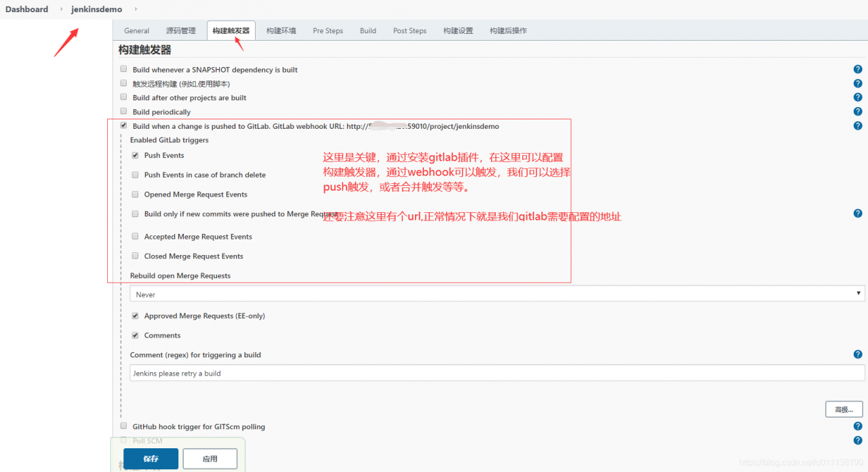Enable GitHub hook trigger for GITScm polling

123,426
